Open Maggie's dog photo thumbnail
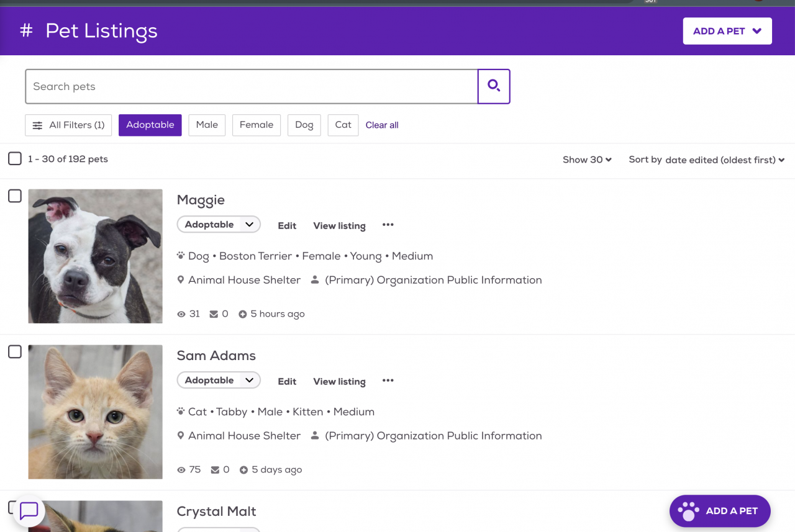The image size is (795, 532). (96, 256)
